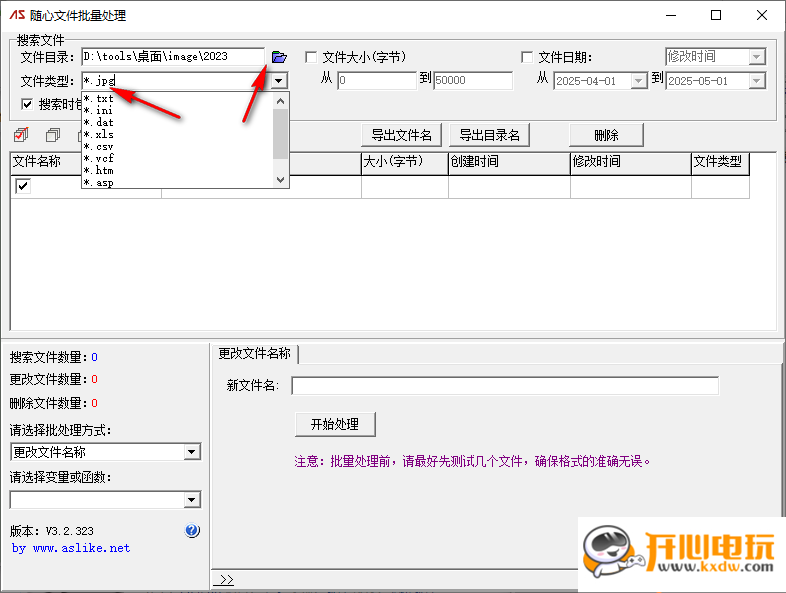Choose *.xls in file type list
This screenshot has width=786, height=593.
(178, 135)
